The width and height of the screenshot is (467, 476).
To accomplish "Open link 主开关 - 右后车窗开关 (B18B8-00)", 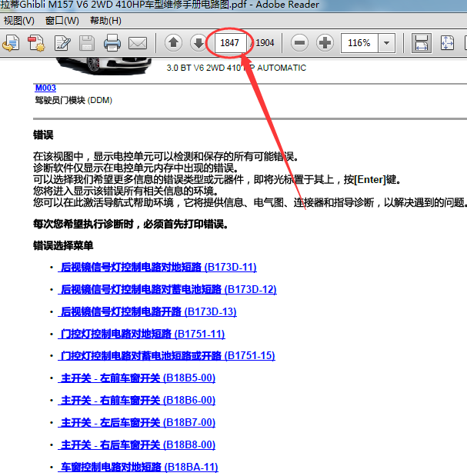I will pos(137,444).
